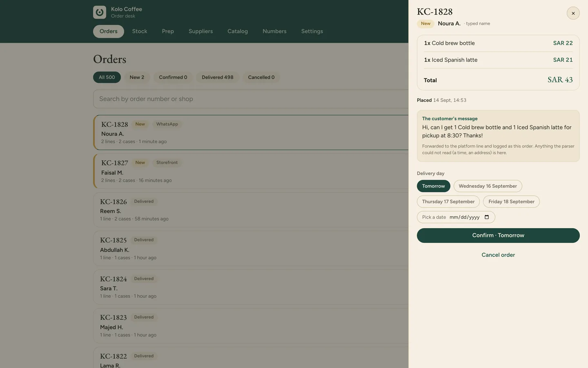The image size is (588, 368).
Task: Select Tomorrow as delivery day
Action: [x=434, y=186]
